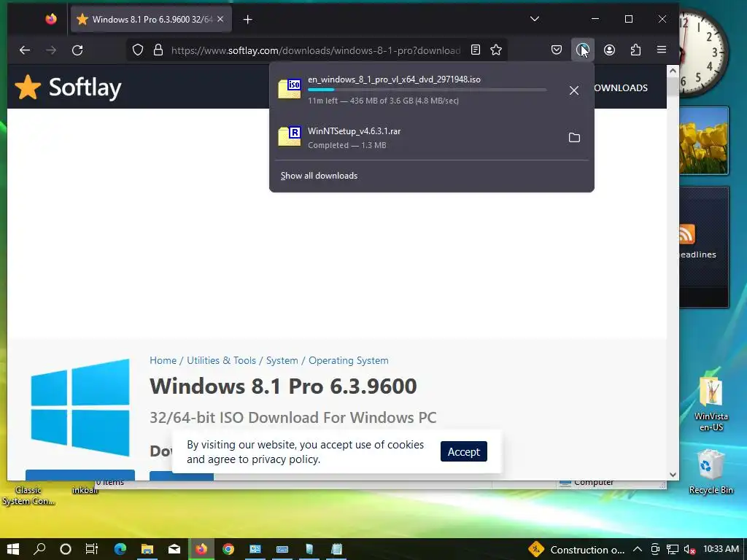
Task: Click the Softlay star logo
Action: [28, 87]
